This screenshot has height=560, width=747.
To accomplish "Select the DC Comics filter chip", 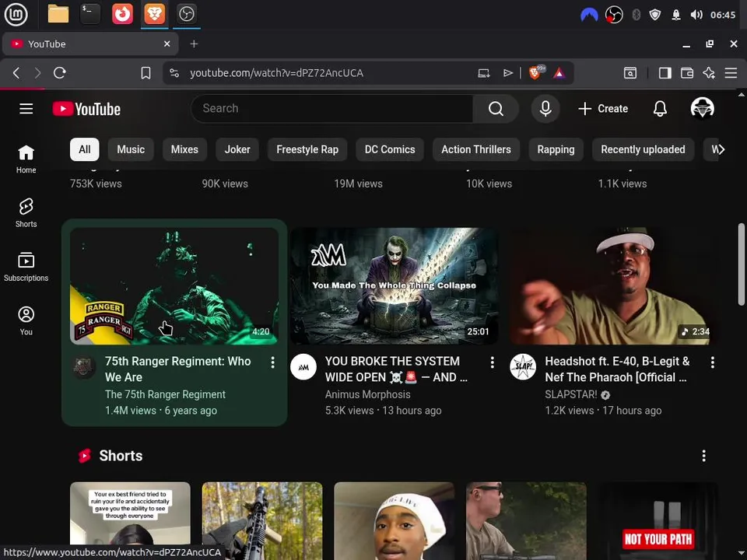I will tap(390, 149).
